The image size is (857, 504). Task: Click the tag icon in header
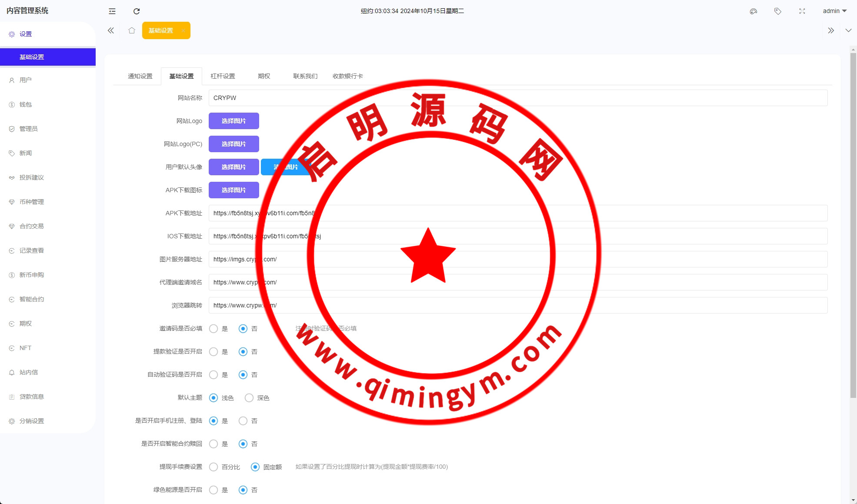point(778,11)
